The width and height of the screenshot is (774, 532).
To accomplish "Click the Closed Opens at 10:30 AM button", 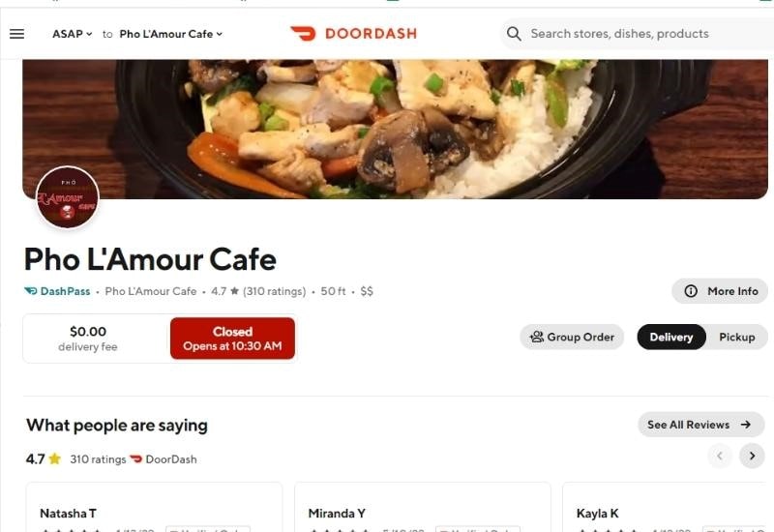I will click(x=232, y=338).
